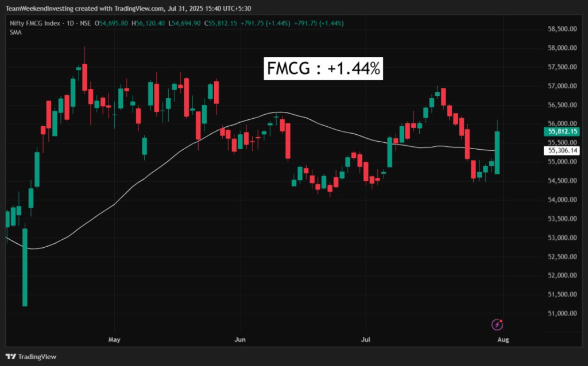This screenshot has width=588, height=366.
Task: Click the Jun label on time axis
Action: click(239, 340)
